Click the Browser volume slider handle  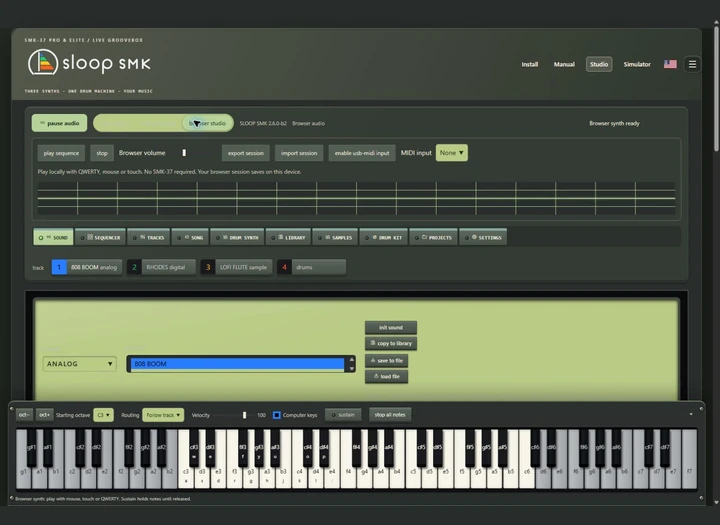(184, 152)
